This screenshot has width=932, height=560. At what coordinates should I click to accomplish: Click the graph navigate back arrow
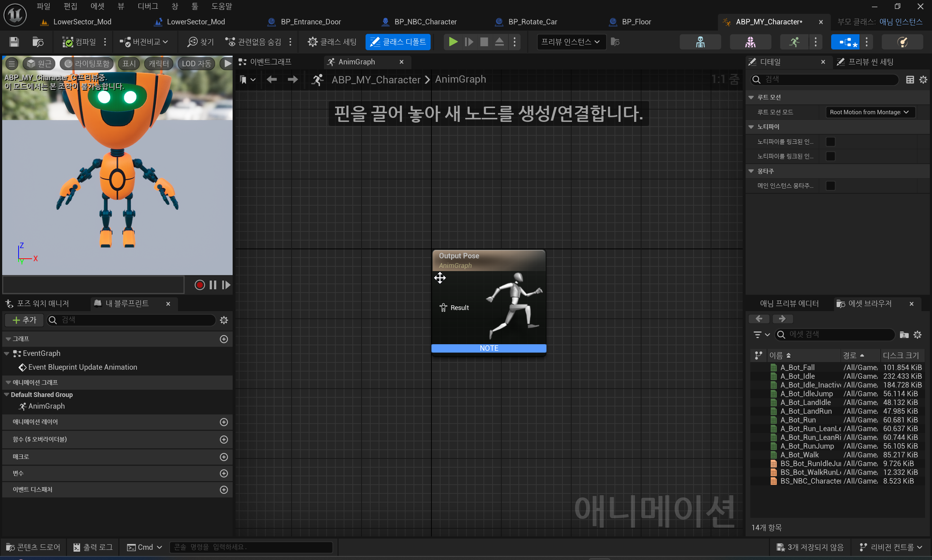click(x=272, y=80)
